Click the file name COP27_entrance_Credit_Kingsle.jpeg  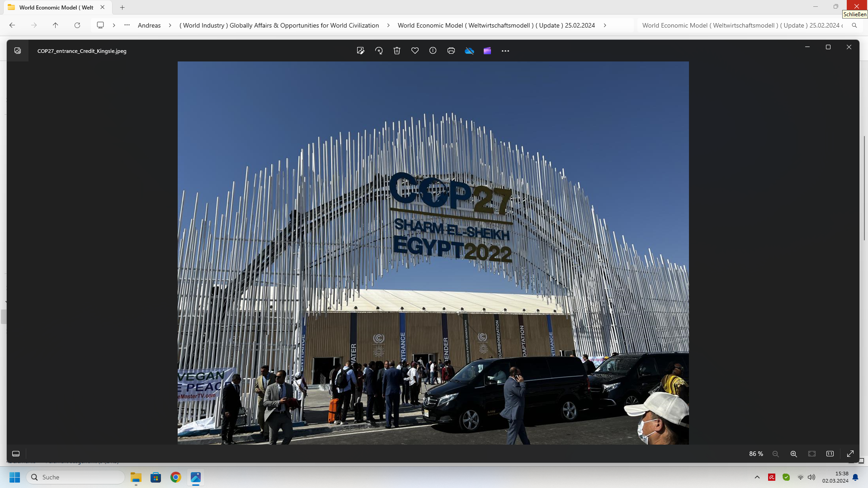(82, 51)
